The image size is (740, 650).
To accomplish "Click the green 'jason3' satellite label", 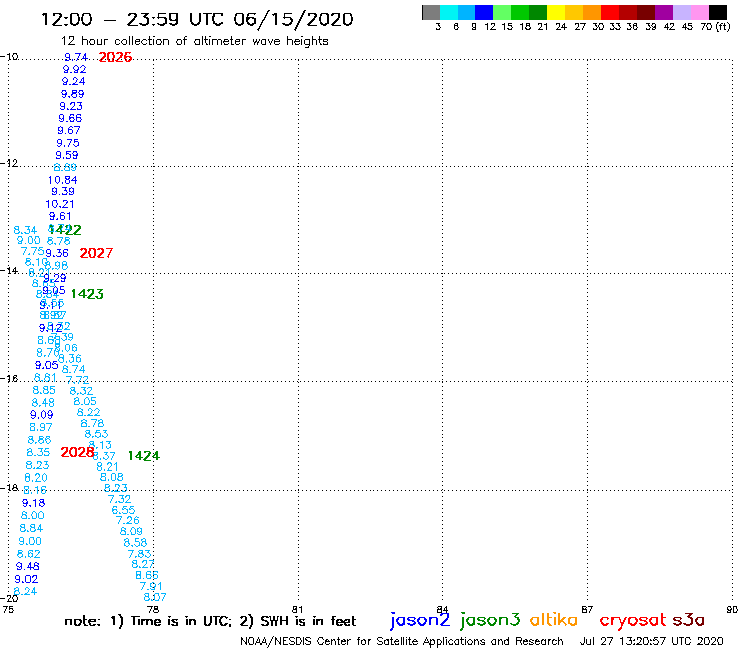I will pos(489,620).
